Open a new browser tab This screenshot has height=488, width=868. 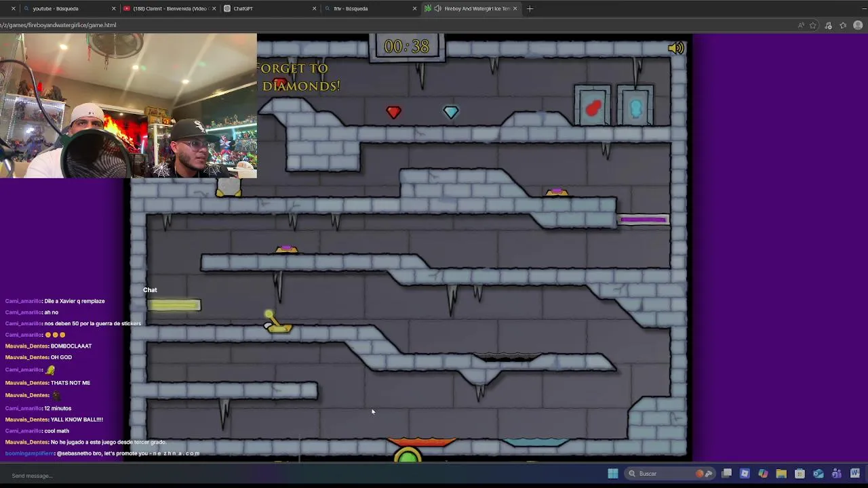pyautogui.click(x=530, y=9)
